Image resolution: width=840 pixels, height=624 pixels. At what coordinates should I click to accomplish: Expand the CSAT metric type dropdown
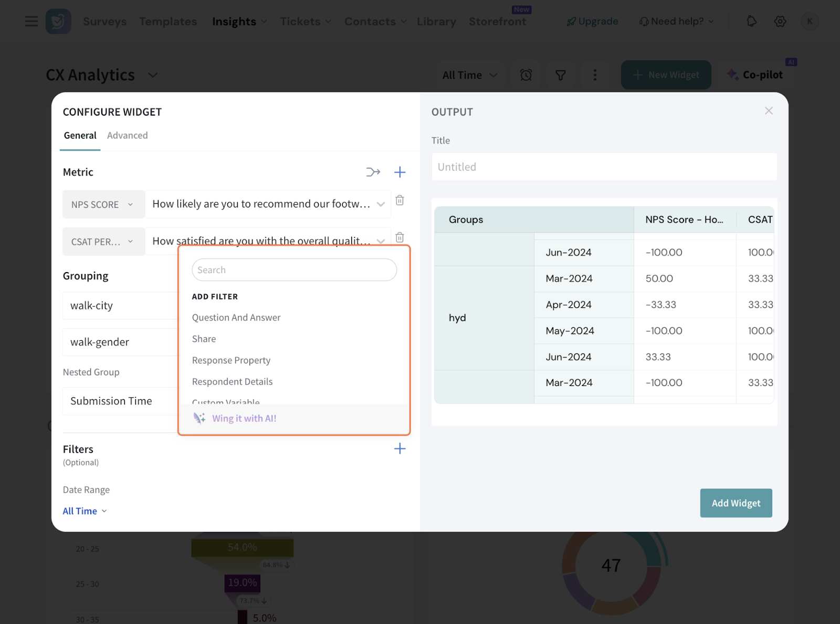[x=103, y=242]
